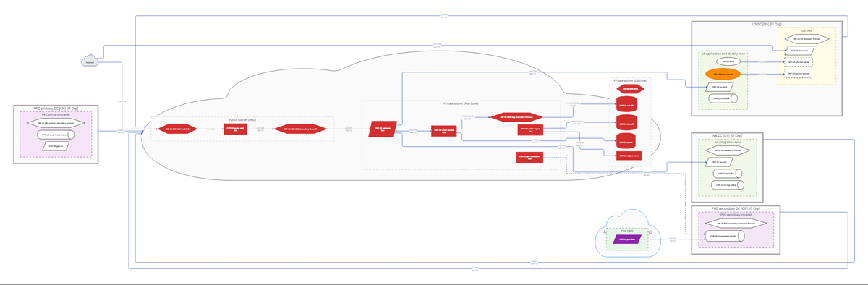This screenshot has height=285, width=868.
Task: Select the 'NA integration zone' label
Action: (x=727, y=142)
